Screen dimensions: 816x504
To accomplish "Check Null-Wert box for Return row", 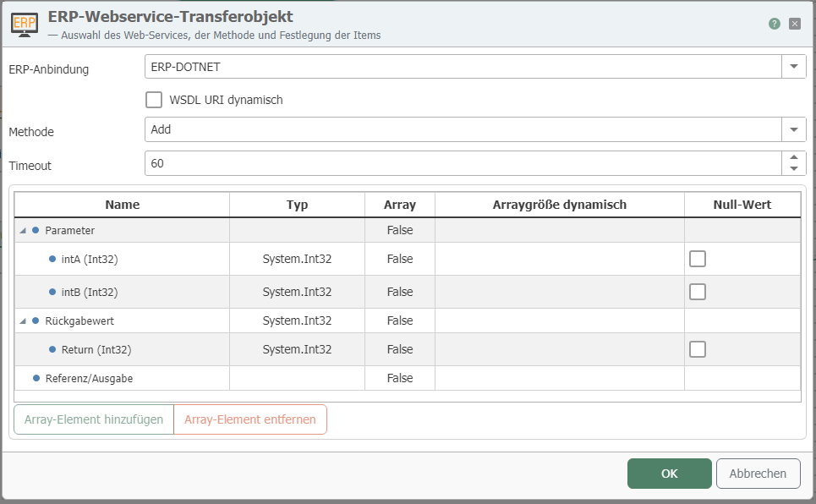I will (698, 349).
